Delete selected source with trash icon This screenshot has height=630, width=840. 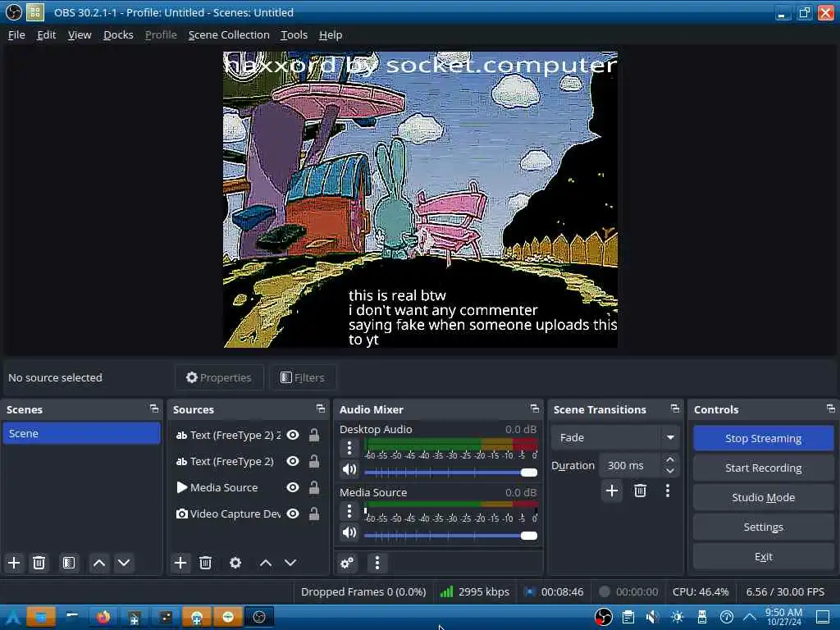205,563
